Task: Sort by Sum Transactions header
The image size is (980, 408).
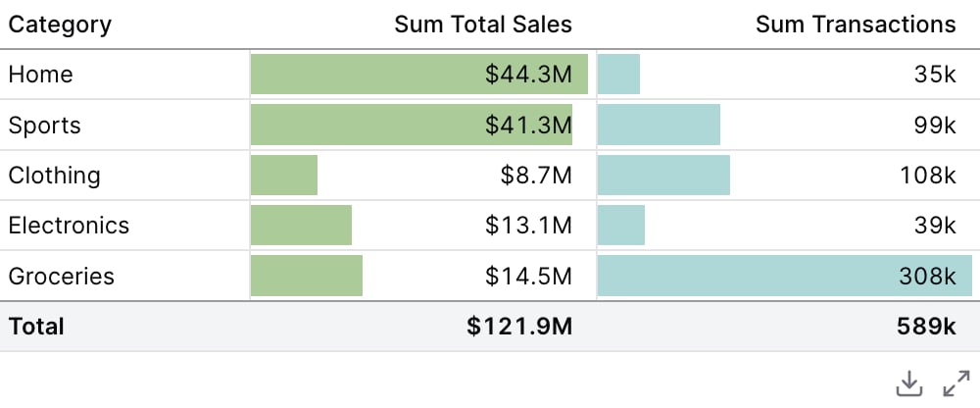Action: pos(856,25)
